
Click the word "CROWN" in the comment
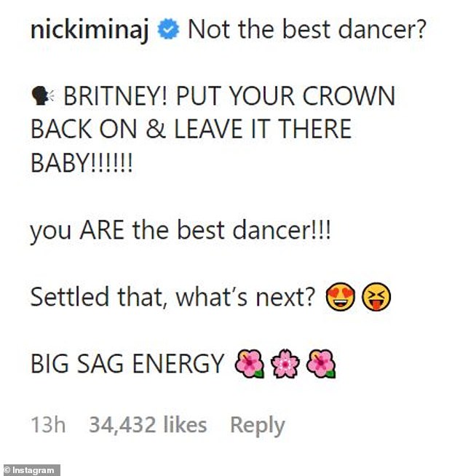point(346,97)
